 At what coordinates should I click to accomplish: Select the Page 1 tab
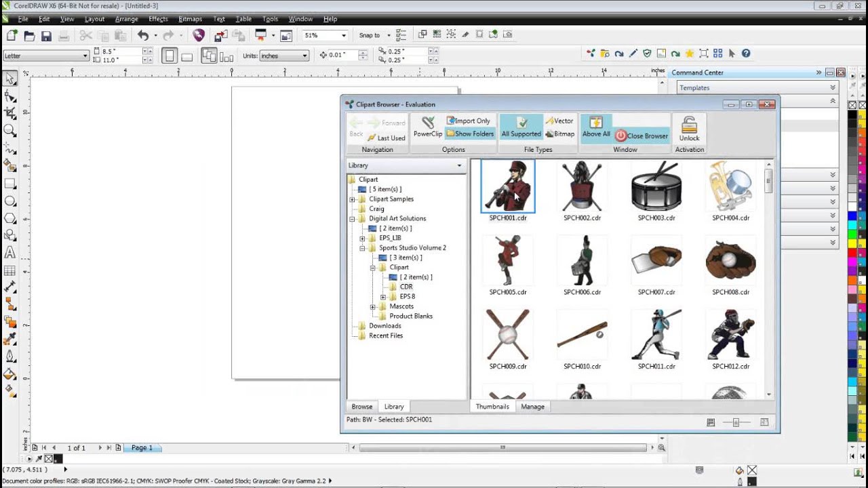point(142,448)
